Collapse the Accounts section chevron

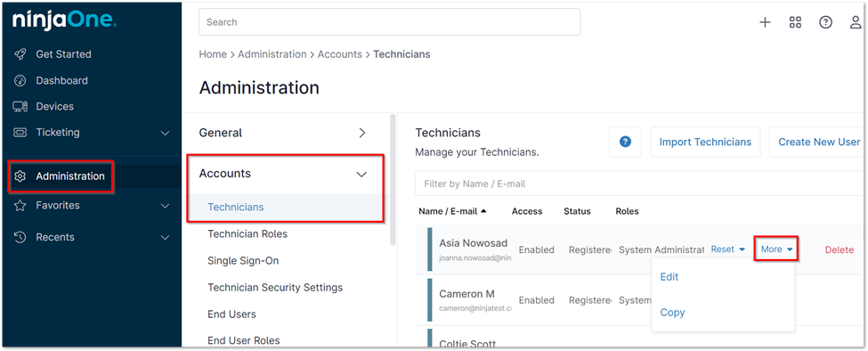[x=361, y=174]
